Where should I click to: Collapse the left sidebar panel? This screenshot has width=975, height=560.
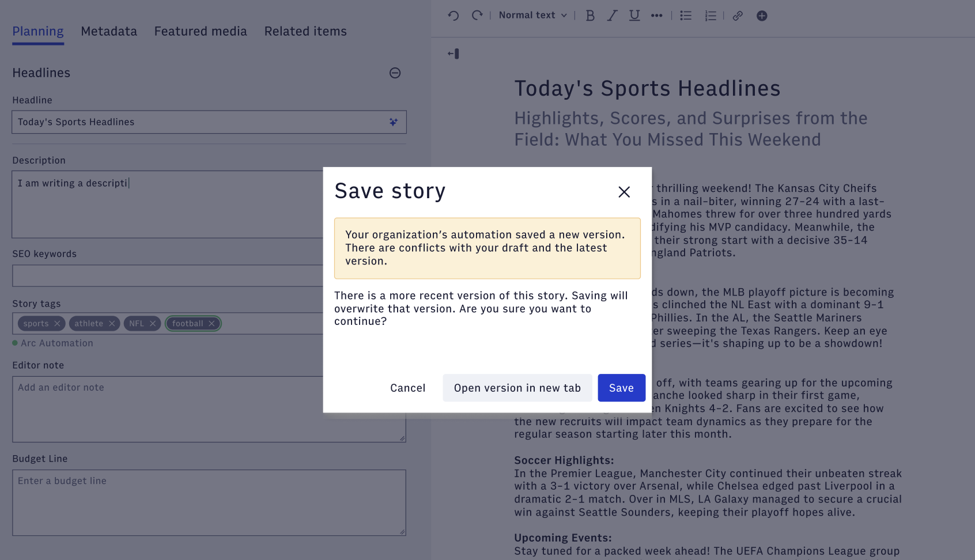click(454, 54)
